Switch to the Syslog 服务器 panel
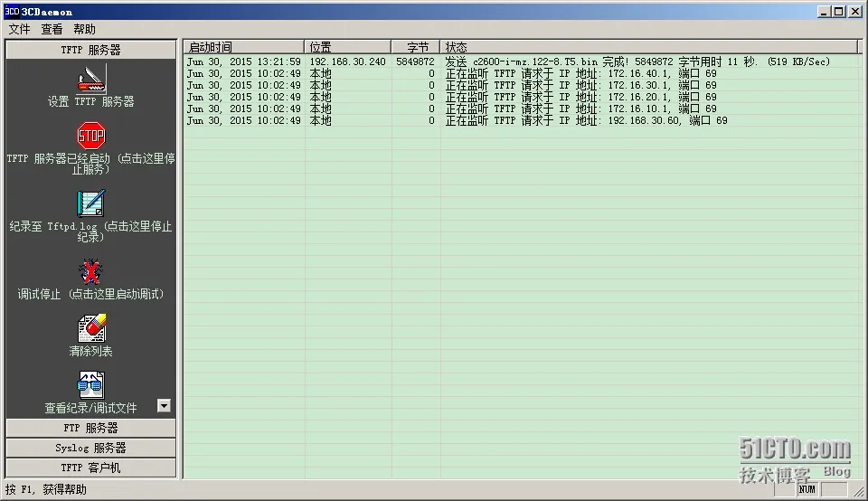868x501 pixels. [90, 448]
